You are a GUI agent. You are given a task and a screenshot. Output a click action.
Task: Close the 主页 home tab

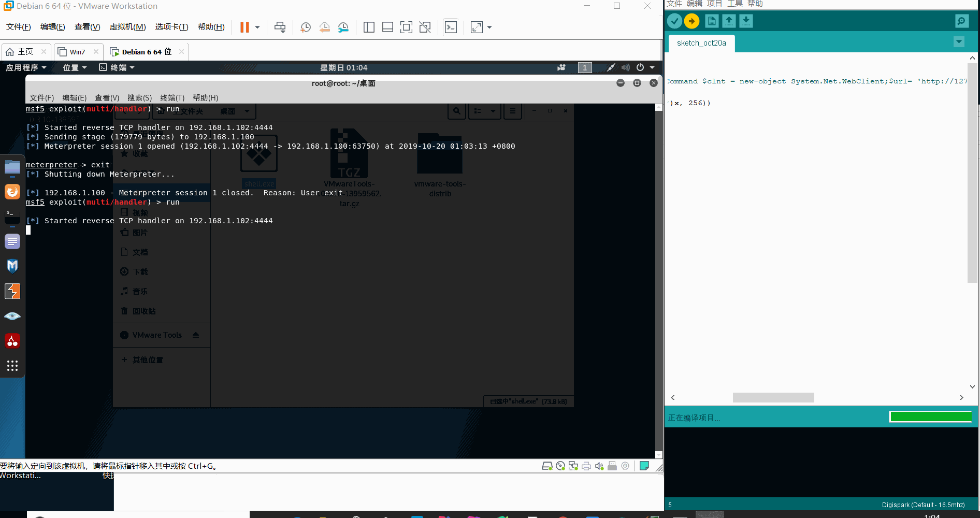[44, 52]
